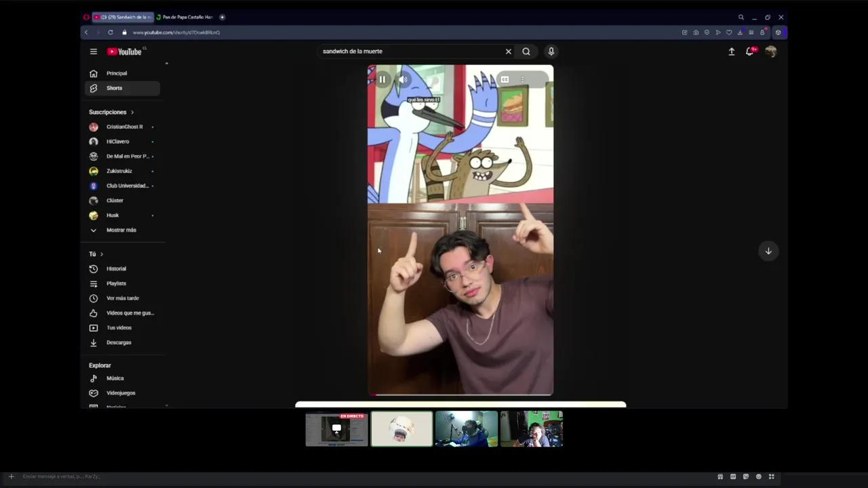Open the YouTube hamburger guide menu

click(x=94, y=52)
